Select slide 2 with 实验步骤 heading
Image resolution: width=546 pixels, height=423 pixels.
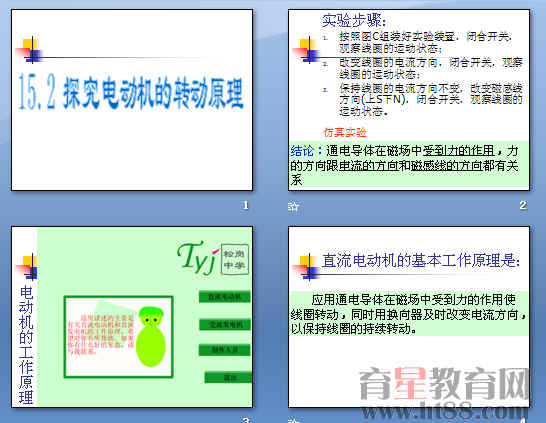pyautogui.click(x=409, y=100)
